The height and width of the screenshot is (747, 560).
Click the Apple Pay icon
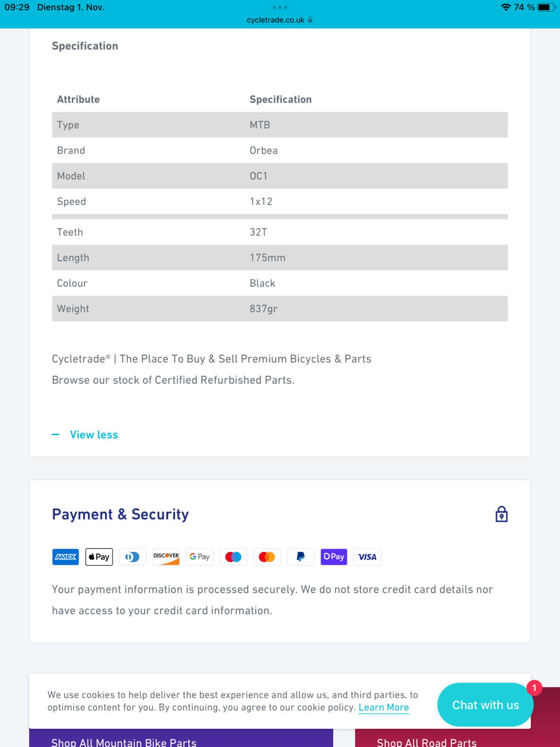99,557
